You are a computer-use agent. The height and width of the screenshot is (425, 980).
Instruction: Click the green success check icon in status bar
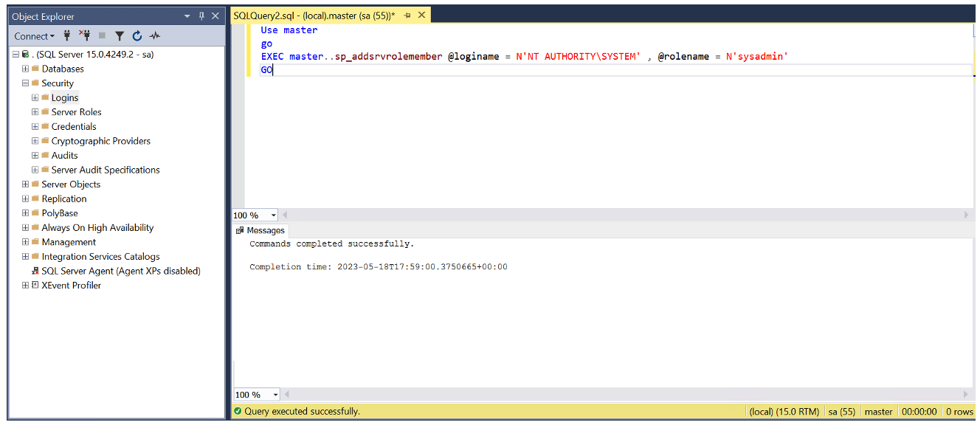pos(238,411)
